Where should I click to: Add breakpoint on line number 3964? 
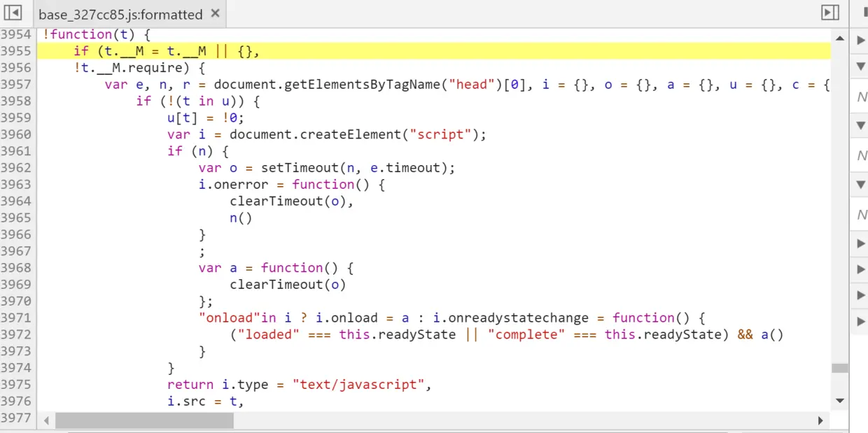[16, 201]
